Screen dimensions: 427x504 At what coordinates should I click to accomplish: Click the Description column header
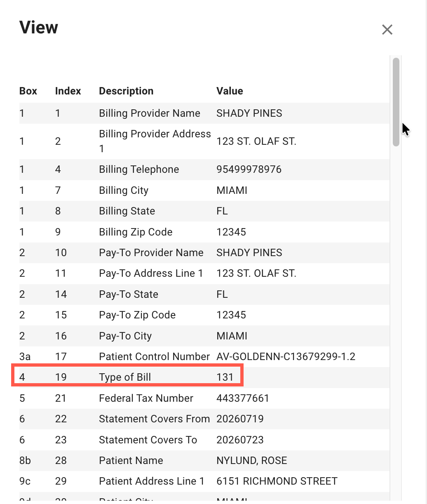126,91
